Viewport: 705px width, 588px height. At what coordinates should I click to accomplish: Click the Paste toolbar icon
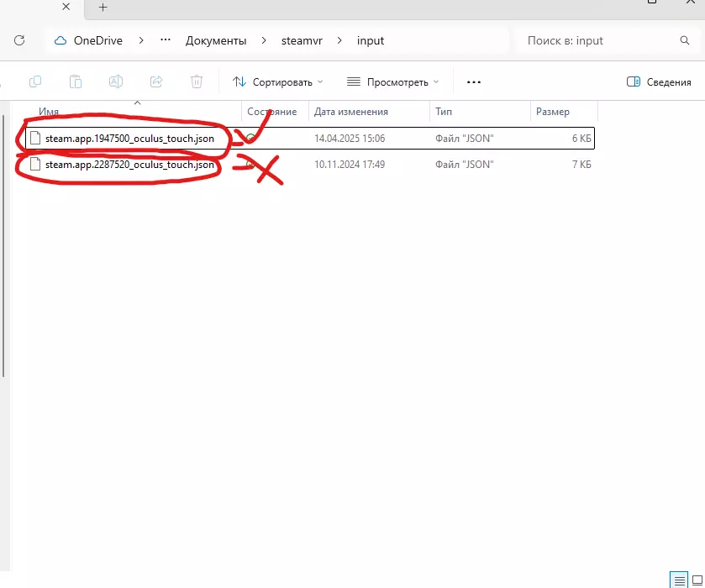pyautogui.click(x=76, y=81)
